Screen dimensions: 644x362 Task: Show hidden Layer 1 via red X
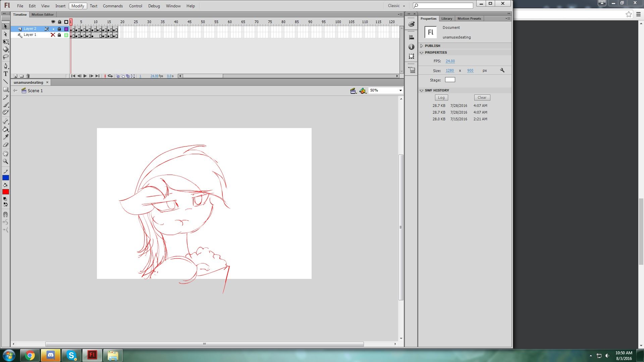53,35
